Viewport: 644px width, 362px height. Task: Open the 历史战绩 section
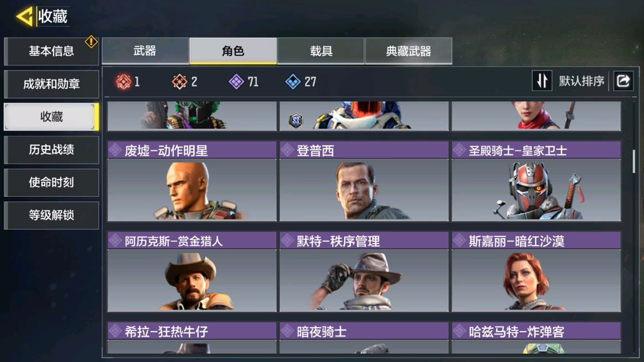(51, 150)
